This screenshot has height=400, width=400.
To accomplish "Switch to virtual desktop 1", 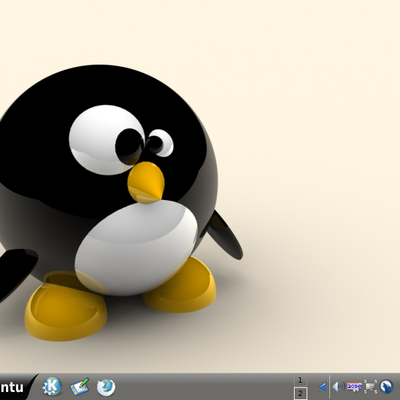I will click(300, 380).
